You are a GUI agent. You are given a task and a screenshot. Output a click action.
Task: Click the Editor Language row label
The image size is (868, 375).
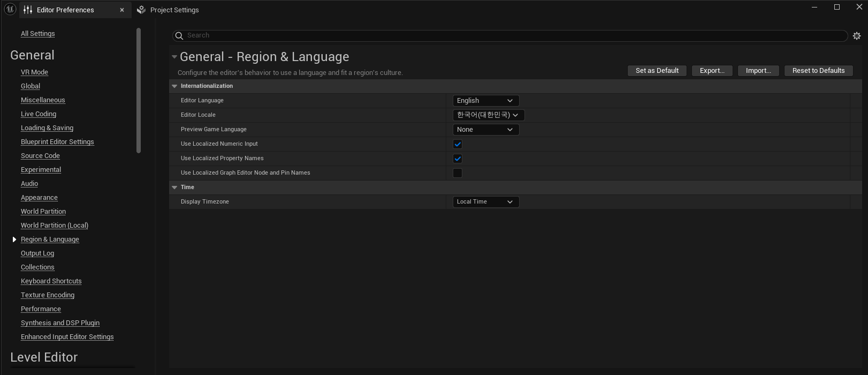[202, 101]
